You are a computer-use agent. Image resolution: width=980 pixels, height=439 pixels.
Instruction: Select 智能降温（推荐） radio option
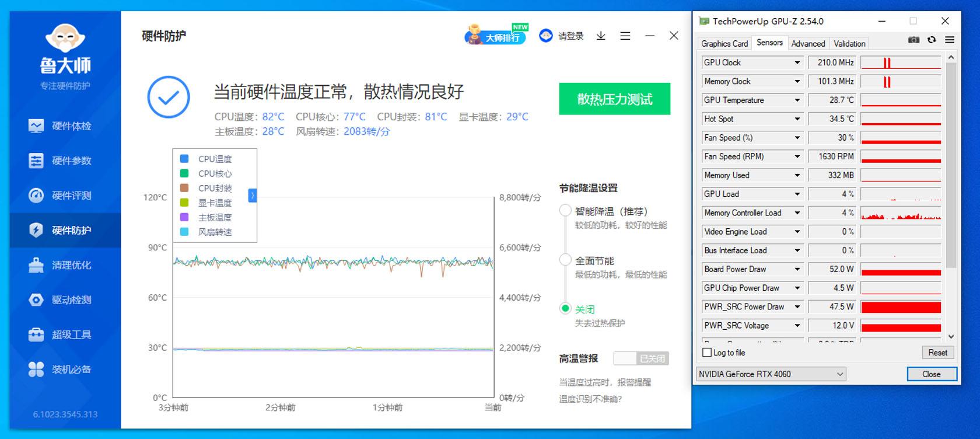(x=565, y=211)
